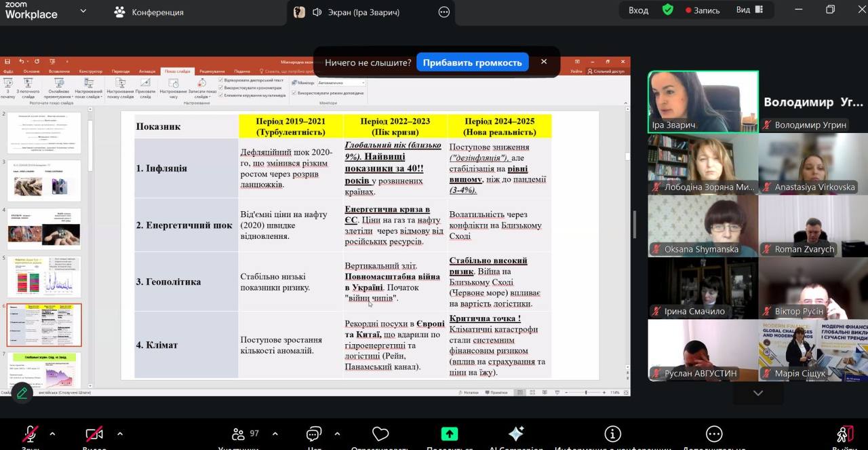The width and height of the screenshot is (868, 450).
Task: Click the green security shield icon
Action: (x=668, y=10)
